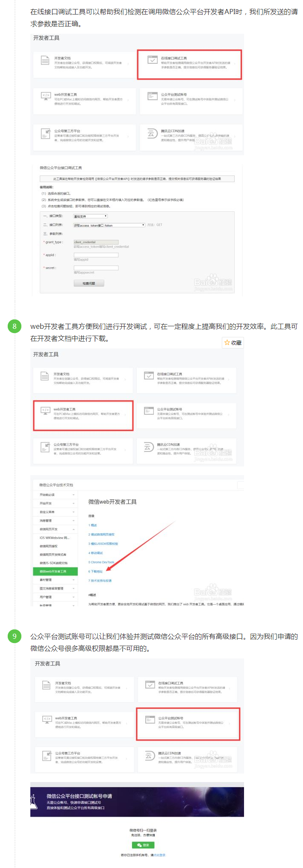Screen dimensions: 303x868
Task: Click link 3 模拟JSSDK权限校验
Action: coord(103,544)
